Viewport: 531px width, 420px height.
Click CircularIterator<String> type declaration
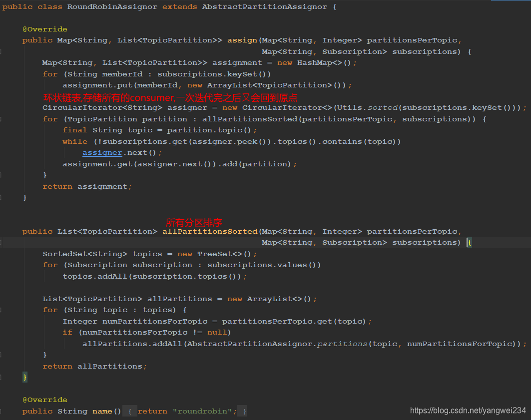(x=102, y=108)
